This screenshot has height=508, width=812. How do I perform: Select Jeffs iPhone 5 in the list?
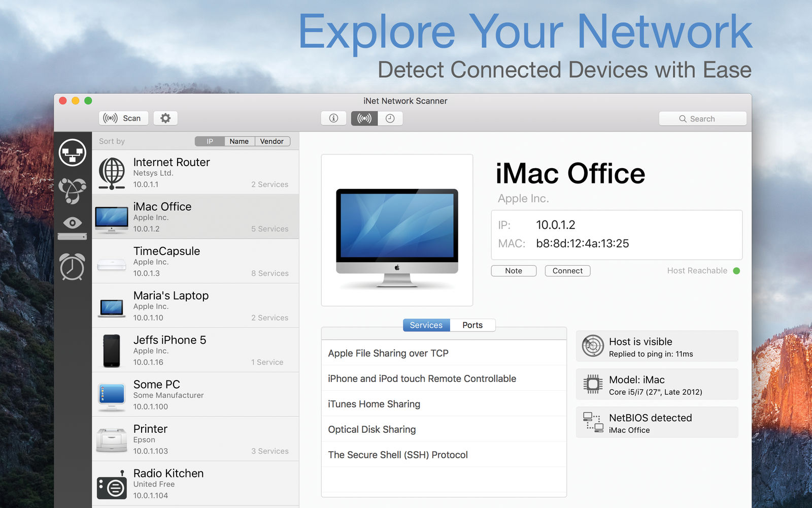click(195, 350)
